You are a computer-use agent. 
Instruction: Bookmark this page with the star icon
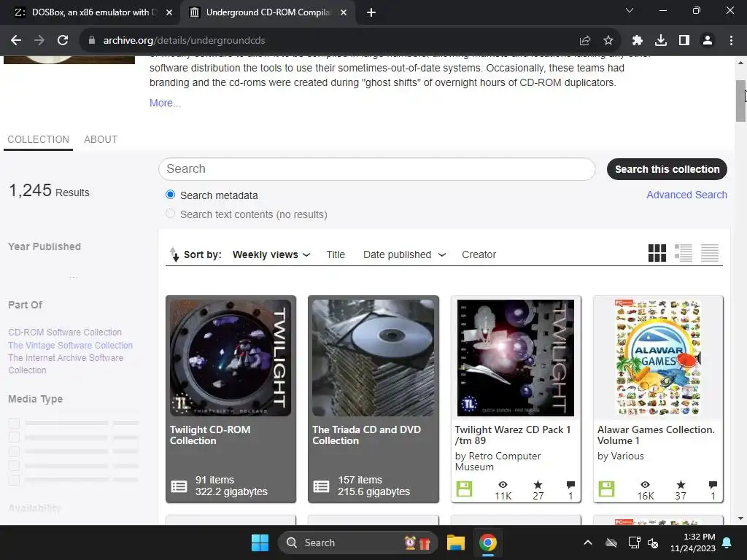point(608,41)
